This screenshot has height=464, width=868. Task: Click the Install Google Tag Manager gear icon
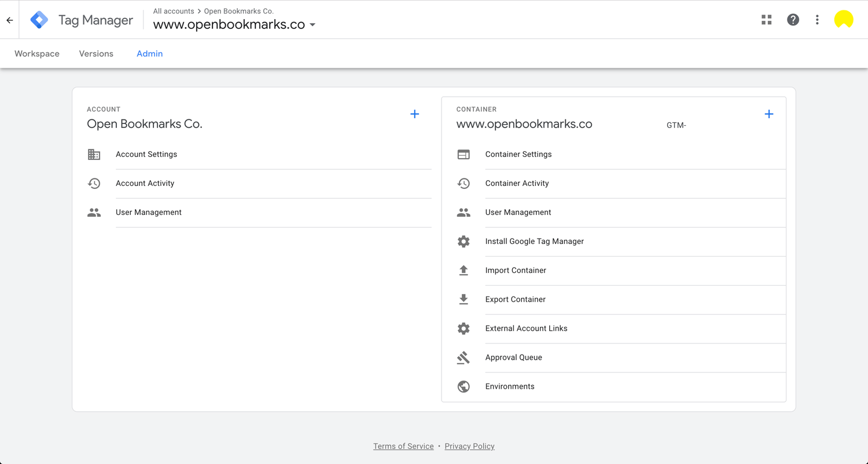coord(464,242)
